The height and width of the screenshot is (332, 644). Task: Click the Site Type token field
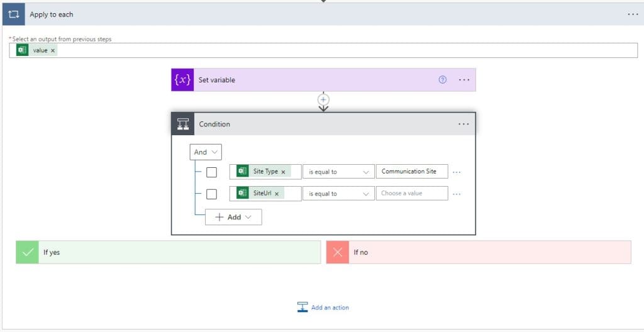265,172
